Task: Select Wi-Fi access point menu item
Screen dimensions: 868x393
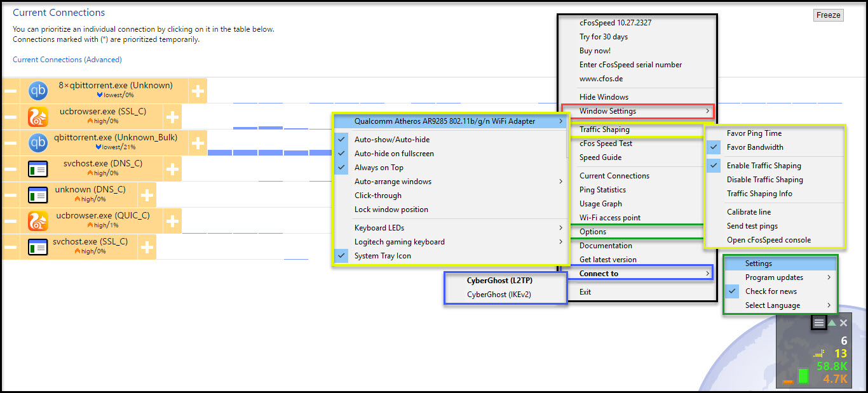Action: [635, 218]
